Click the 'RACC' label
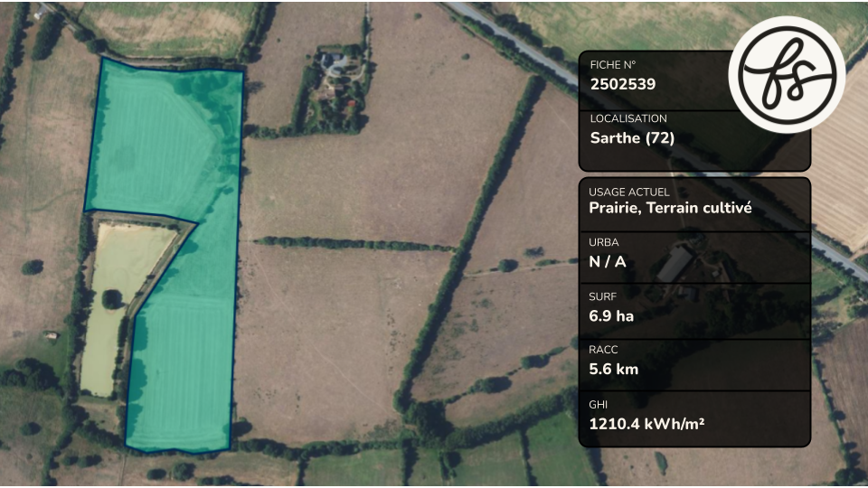Viewport: 868px width, 488px height. click(x=603, y=350)
